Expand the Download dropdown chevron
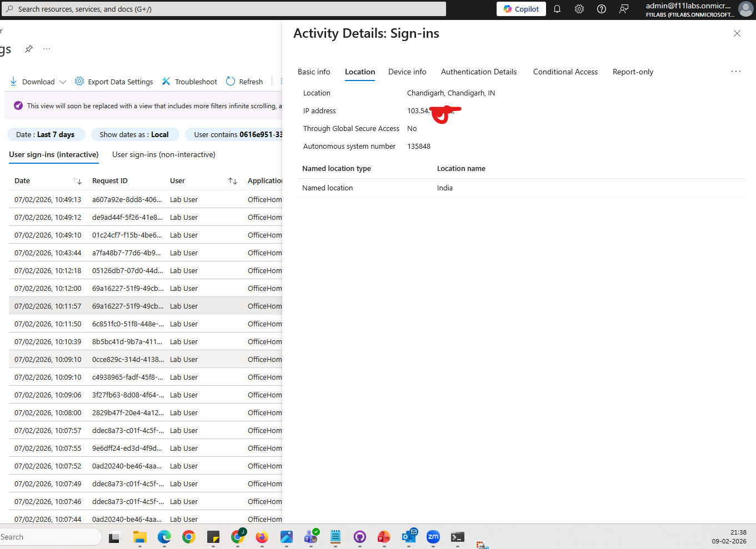This screenshot has height=549, width=756. (x=62, y=81)
